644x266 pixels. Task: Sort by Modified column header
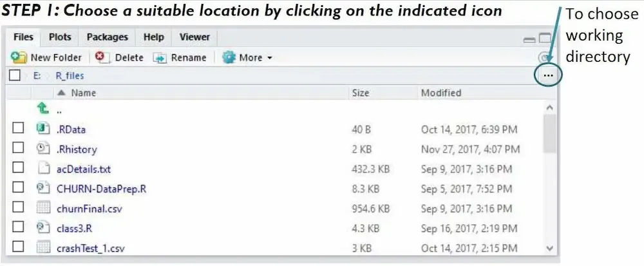point(441,93)
